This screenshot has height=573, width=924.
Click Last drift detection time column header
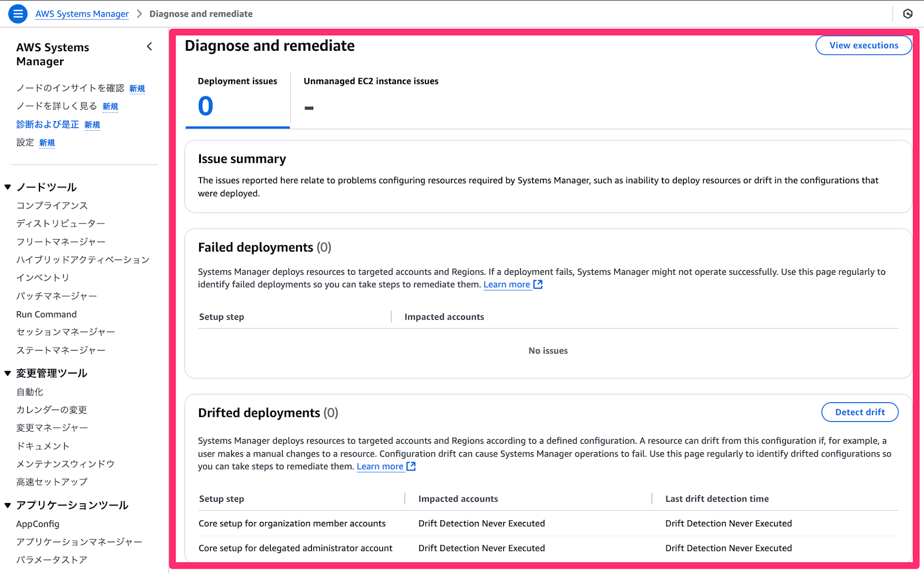point(717,499)
